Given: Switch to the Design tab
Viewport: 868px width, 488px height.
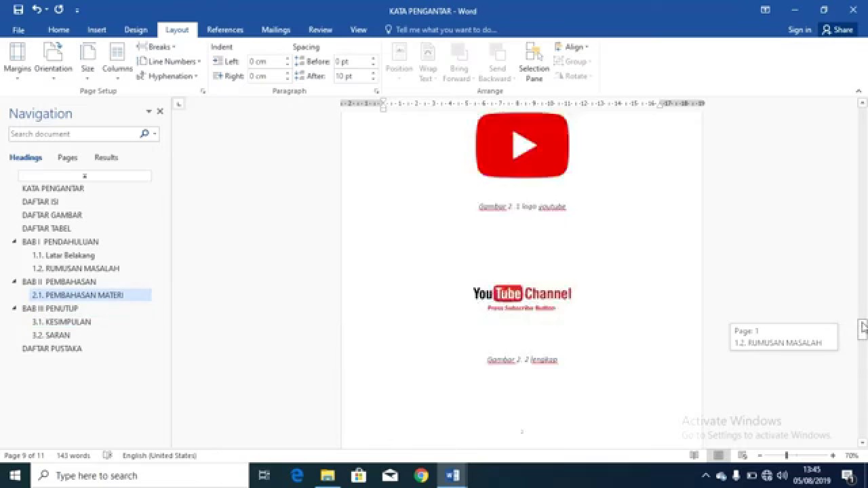Looking at the screenshot, I should coord(136,30).
